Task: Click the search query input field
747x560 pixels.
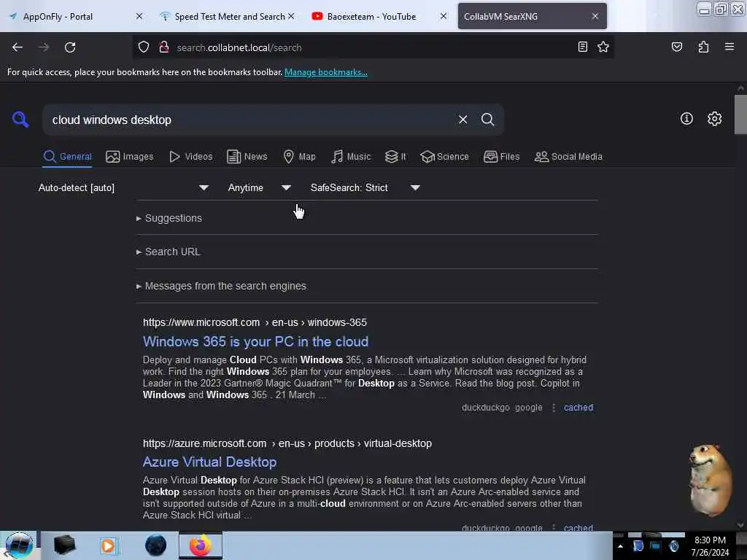Action: point(251,120)
